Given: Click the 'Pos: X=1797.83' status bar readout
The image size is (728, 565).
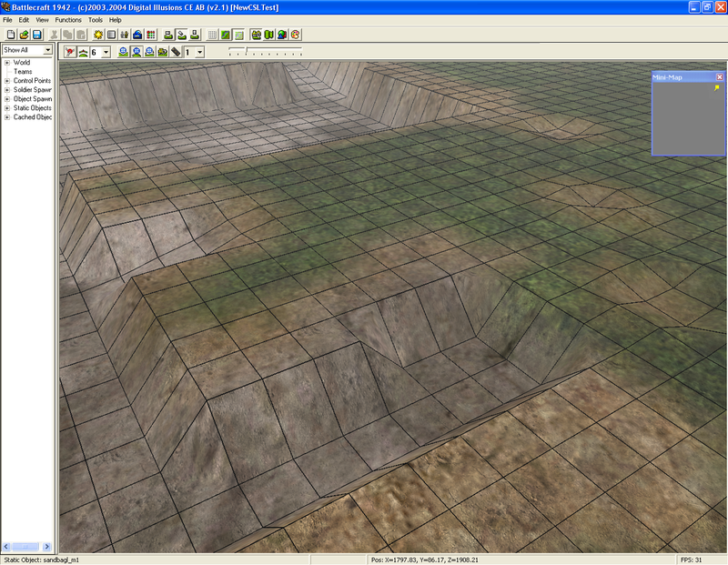Looking at the screenshot, I should (x=424, y=560).
